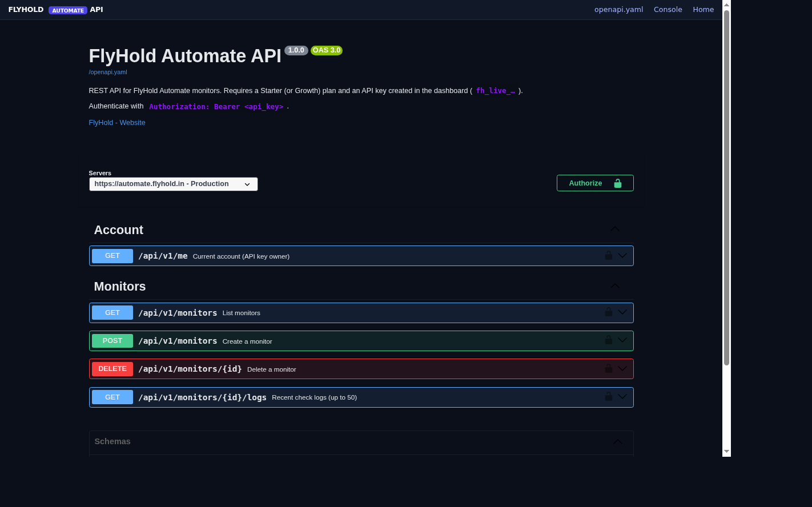Image resolution: width=812 pixels, height=507 pixels.
Task: Click the 1.0.0 version badge
Action: [296, 50]
